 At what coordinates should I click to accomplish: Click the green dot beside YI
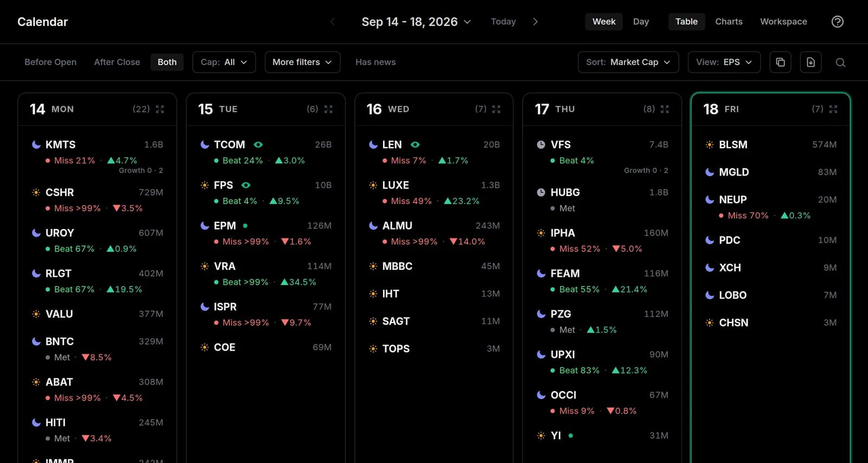coord(571,435)
